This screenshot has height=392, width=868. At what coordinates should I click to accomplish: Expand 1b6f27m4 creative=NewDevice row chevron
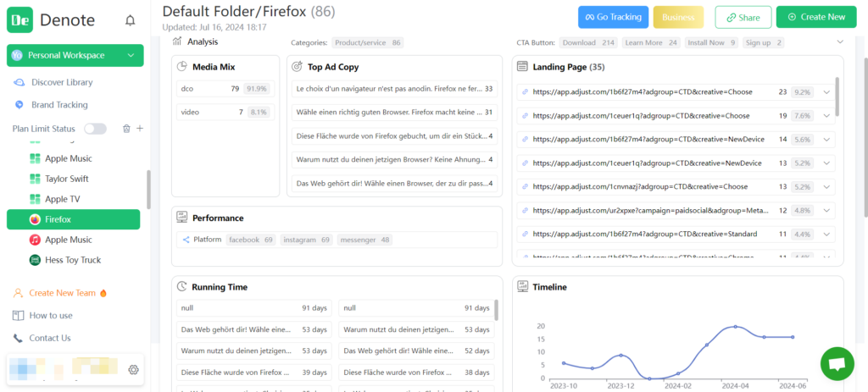tap(826, 140)
